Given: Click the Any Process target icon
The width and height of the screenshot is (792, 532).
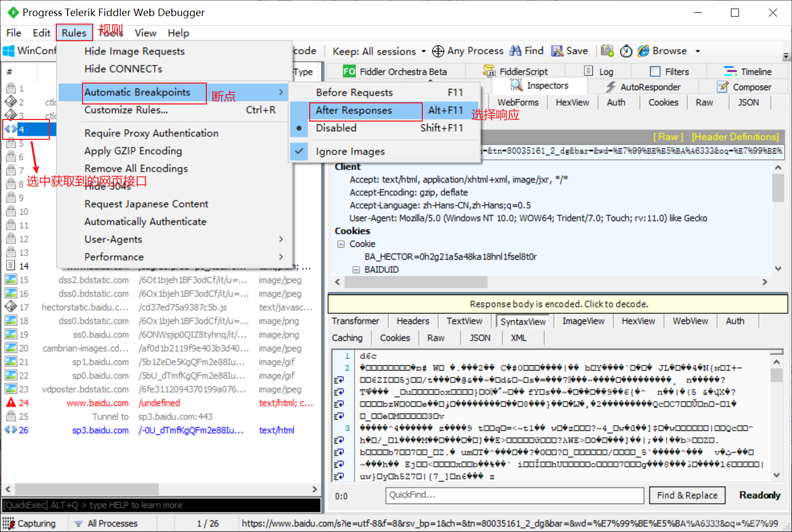Looking at the screenshot, I should pyautogui.click(x=438, y=51).
